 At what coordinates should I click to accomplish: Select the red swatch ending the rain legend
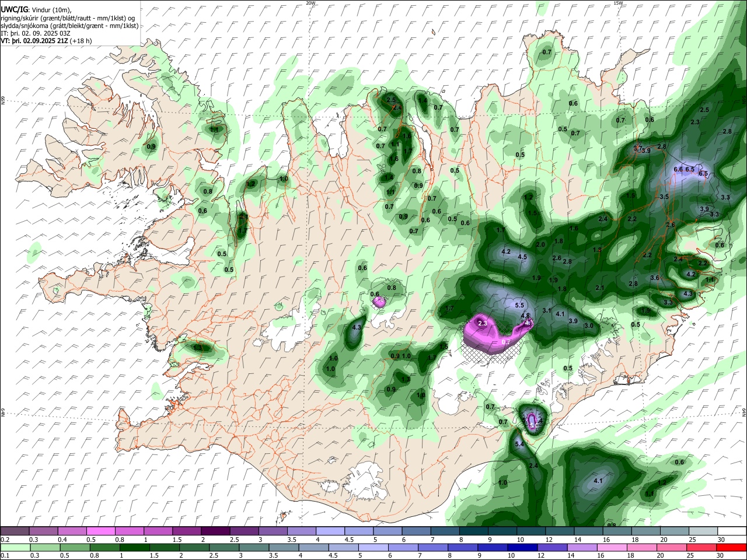[x=732, y=547]
